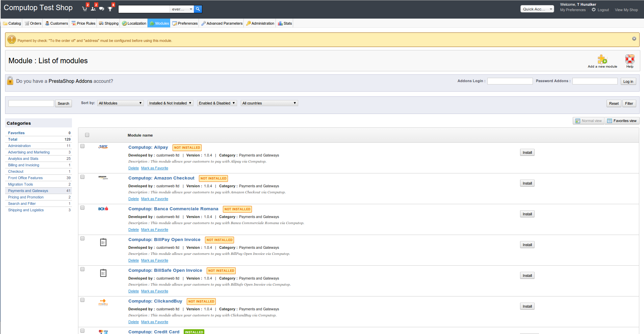The image size is (644, 334).
Task: Open the Installed & Not Installed dropdown
Action: [170, 103]
